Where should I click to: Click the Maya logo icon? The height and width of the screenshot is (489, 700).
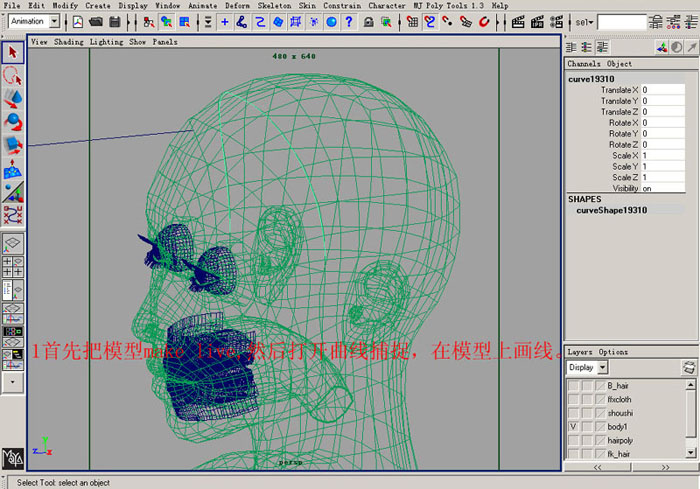click(12, 458)
